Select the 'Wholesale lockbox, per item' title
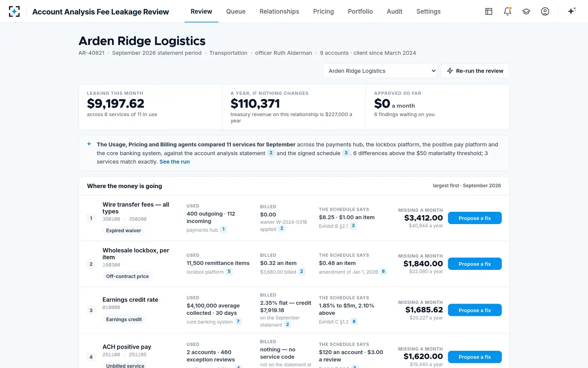This screenshot has height=368, width=588. point(136,254)
